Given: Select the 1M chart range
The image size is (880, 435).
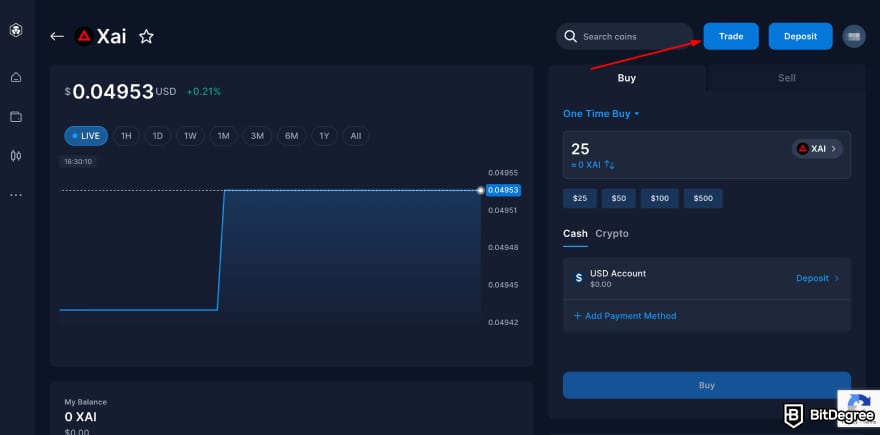Looking at the screenshot, I should 223,136.
